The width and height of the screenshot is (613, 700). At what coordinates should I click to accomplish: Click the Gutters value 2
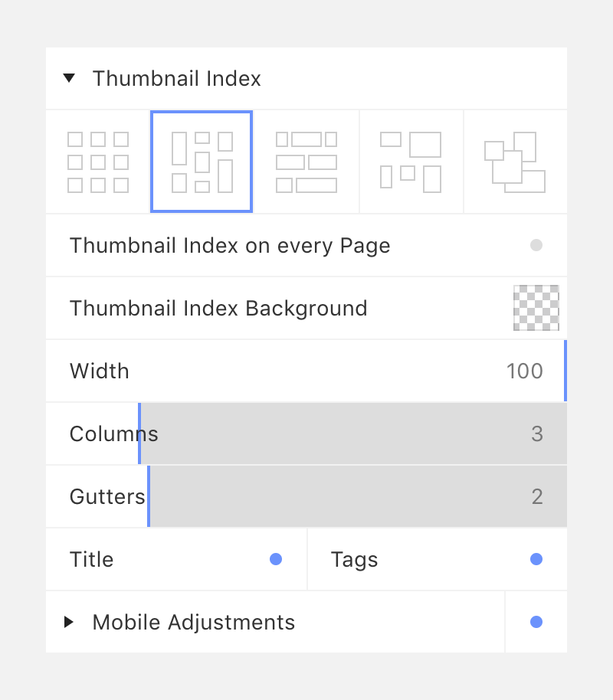[537, 496]
